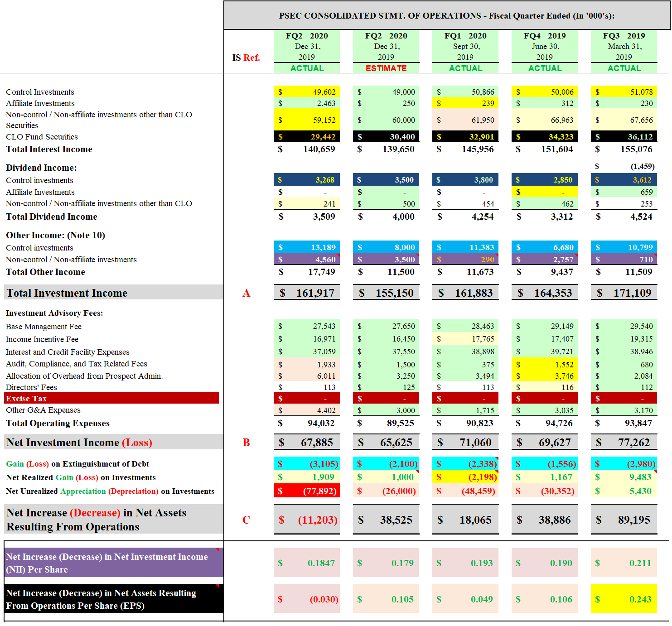Click the other income Control investments value 13,189

[323, 247]
